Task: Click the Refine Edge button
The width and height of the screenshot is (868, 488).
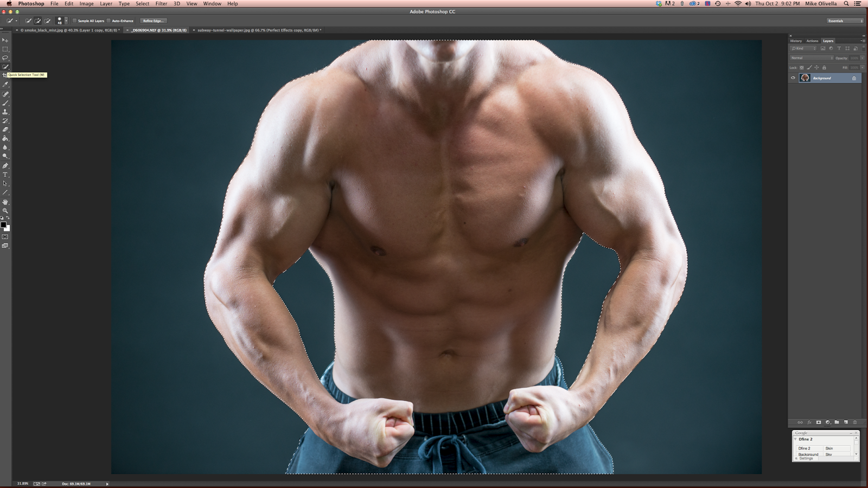Action: point(153,21)
